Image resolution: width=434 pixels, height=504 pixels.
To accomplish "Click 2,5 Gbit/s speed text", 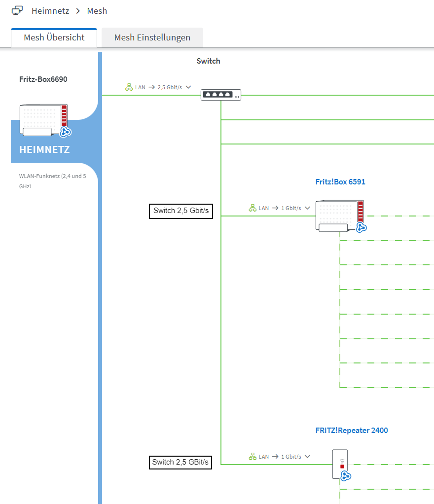I will 170,87.
